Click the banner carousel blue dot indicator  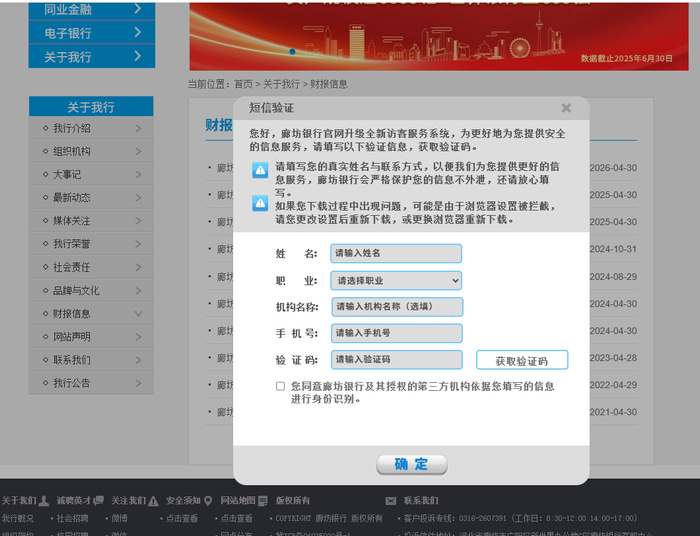point(292,52)
